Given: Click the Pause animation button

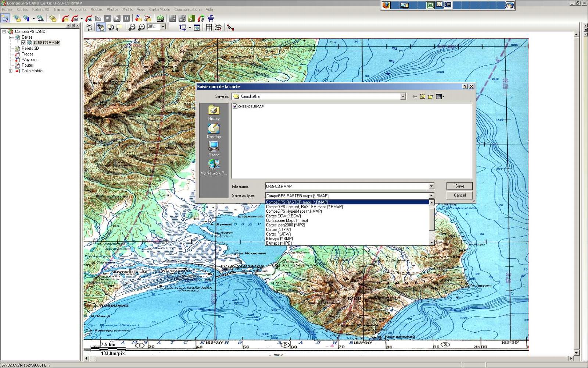Looking at the screenshot, I should (x=126, y=18).
